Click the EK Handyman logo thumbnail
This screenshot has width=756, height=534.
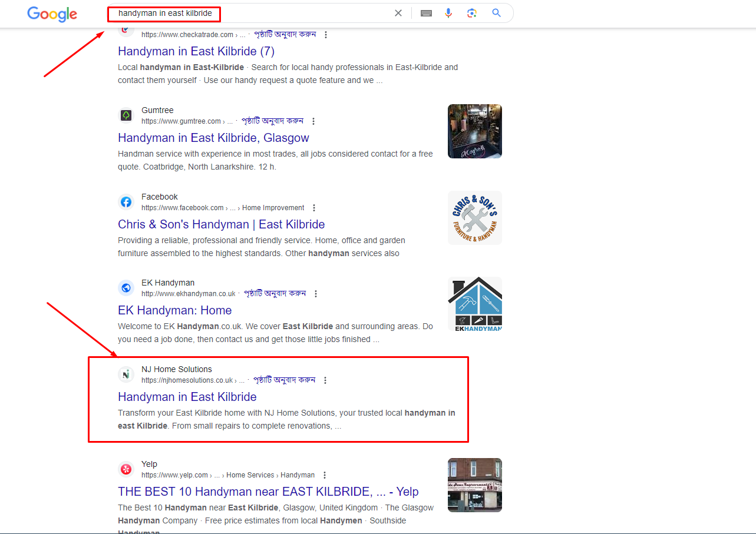[x=475, y=304]
